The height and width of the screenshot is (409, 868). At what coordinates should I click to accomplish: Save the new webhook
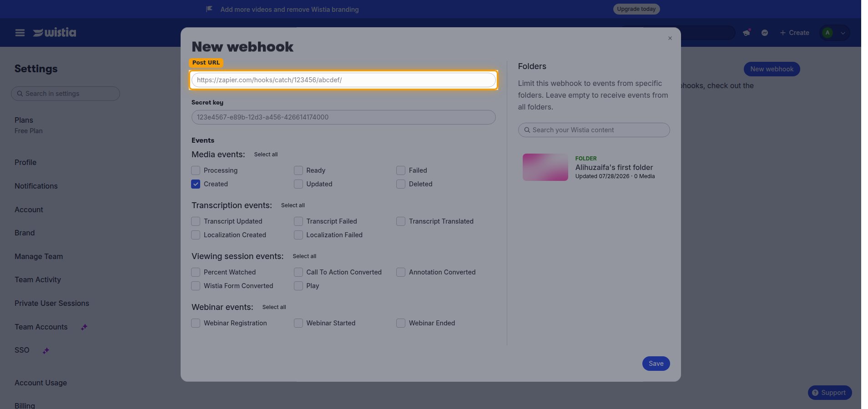tap(656, 364)
